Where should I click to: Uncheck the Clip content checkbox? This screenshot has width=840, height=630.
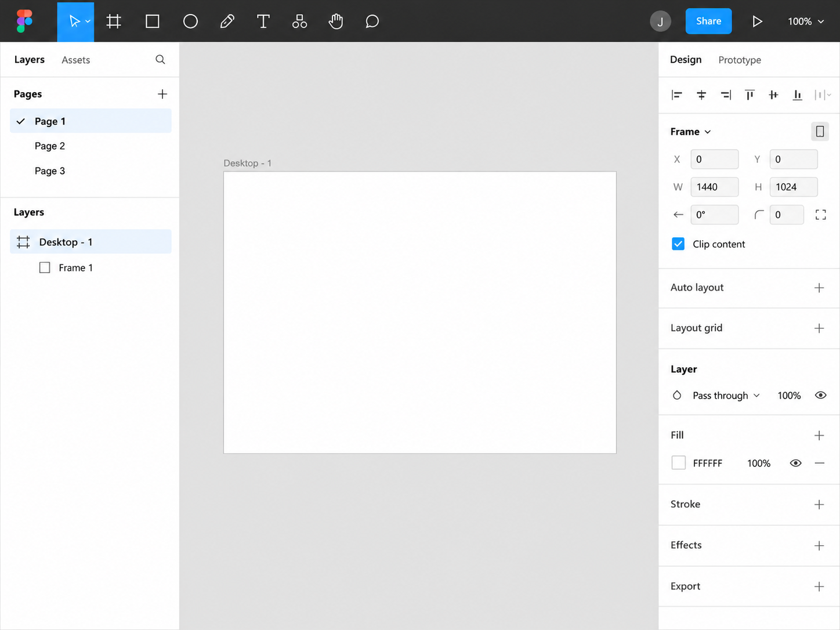(678, 244)
